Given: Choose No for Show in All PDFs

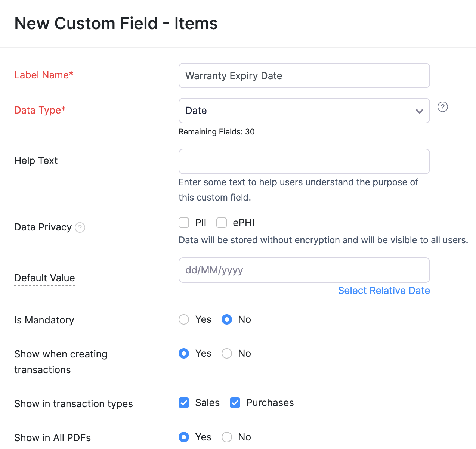Looking at the screenshot, I should point(227,437).
